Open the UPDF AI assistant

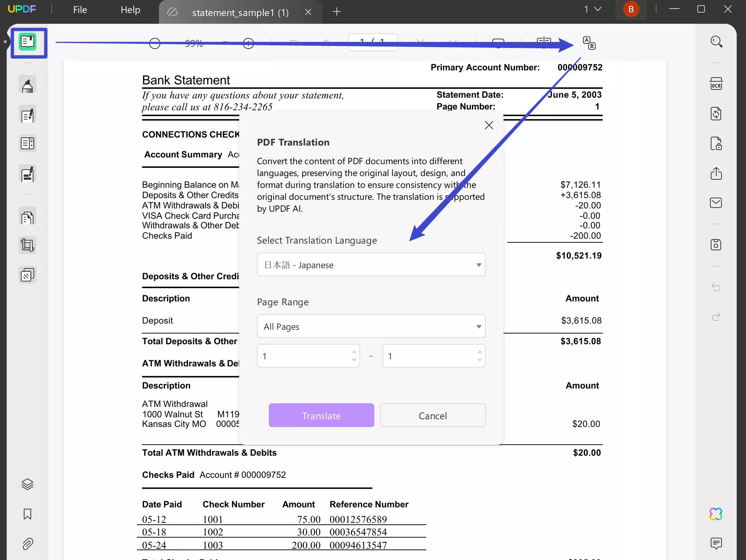click(x=716, y=514)
